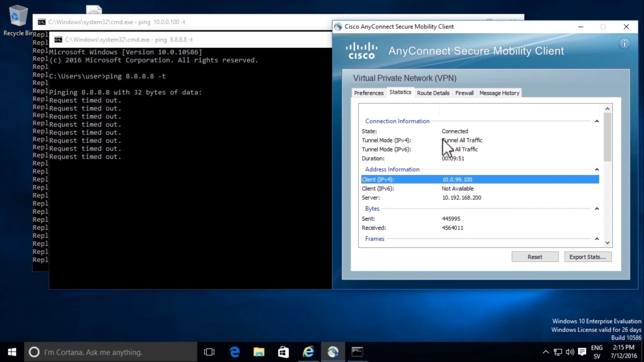Viewport: 644px width, 362px height.
Task: Click the Sent bytes value 445995
Action: click(x=451, y=219)
